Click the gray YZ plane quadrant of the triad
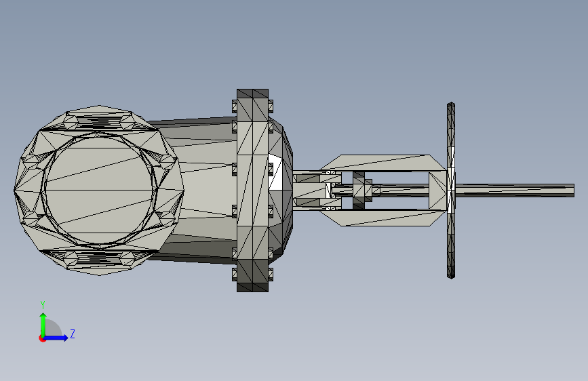Viewport: 588px width, 381px height. tap(54, 329)
